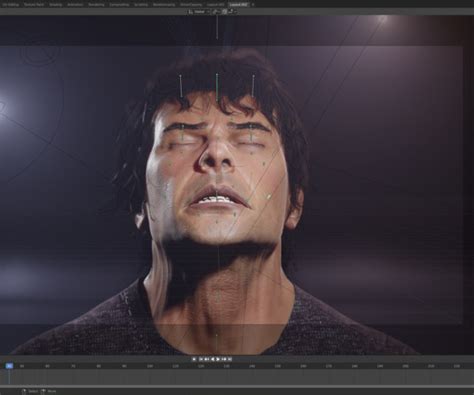The width and height of the screenshot is (474, 395).
Task: Toggle auto keying record button
Action: [194, 359]
